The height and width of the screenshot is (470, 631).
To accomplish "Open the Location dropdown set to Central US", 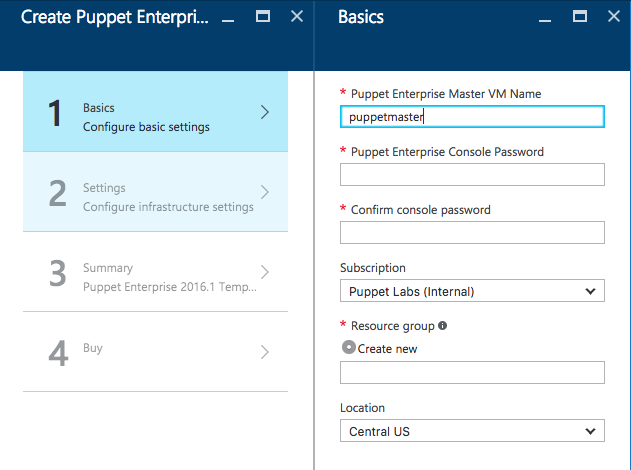I will coord(472,431).
